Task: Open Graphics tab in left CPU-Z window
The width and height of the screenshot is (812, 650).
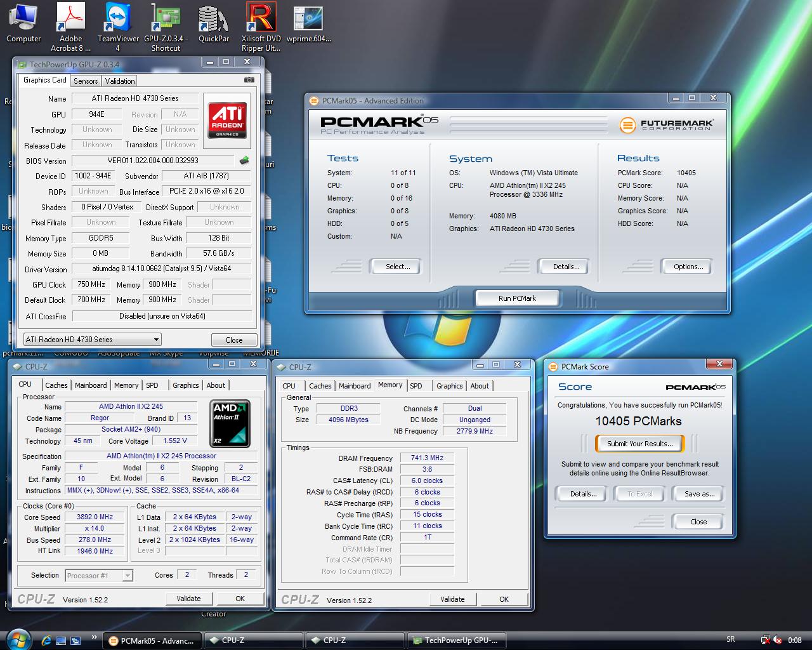Action: 186,385
